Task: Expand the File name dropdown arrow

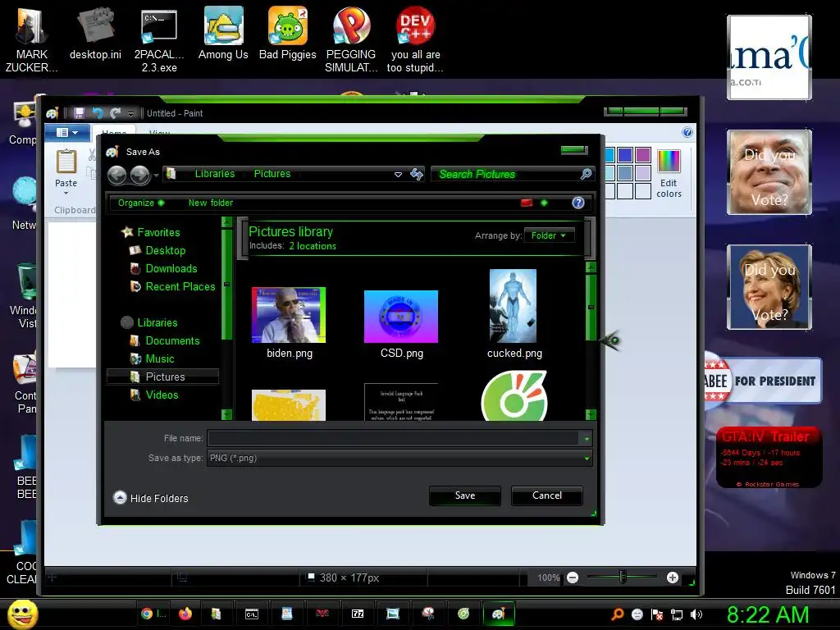Action: point(587,439)
